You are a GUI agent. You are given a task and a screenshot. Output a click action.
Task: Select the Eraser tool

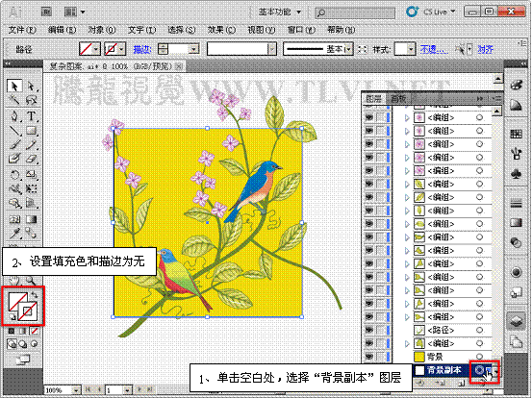[x=31, y=159]
